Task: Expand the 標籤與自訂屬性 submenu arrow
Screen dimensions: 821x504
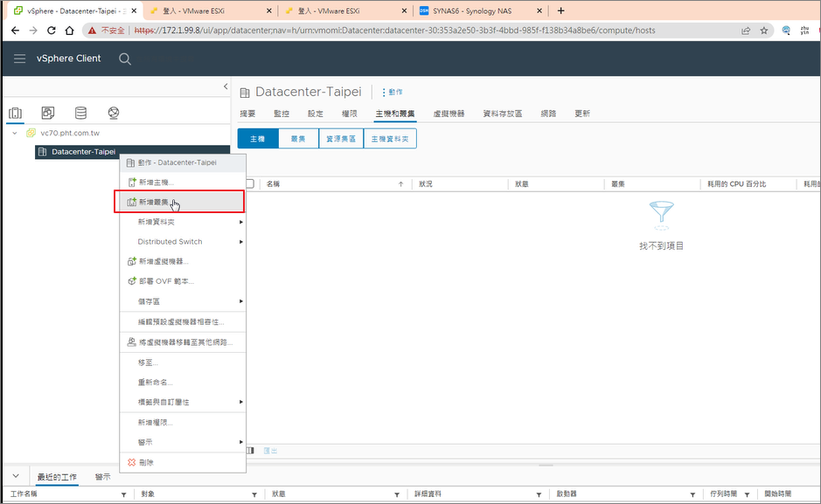Action: (240, 402)
